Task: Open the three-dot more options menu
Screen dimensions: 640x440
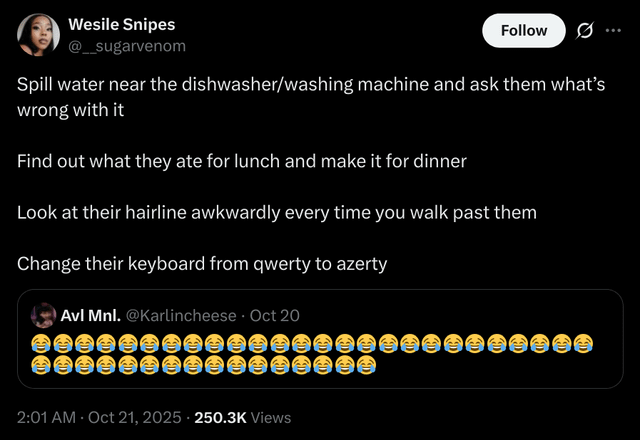Action: [x=613, y=31]
